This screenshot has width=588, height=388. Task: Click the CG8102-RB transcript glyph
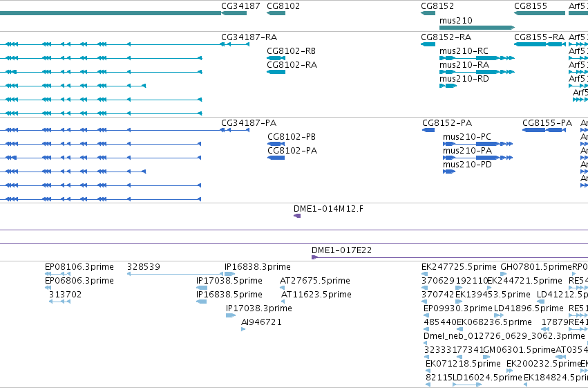pos(276,58)
